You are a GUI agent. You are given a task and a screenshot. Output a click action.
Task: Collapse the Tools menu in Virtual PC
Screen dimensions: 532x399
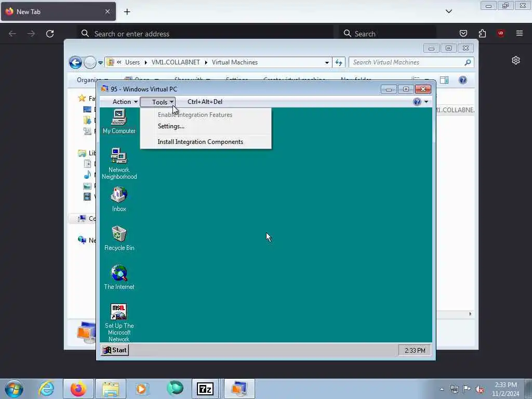[158, 102]
